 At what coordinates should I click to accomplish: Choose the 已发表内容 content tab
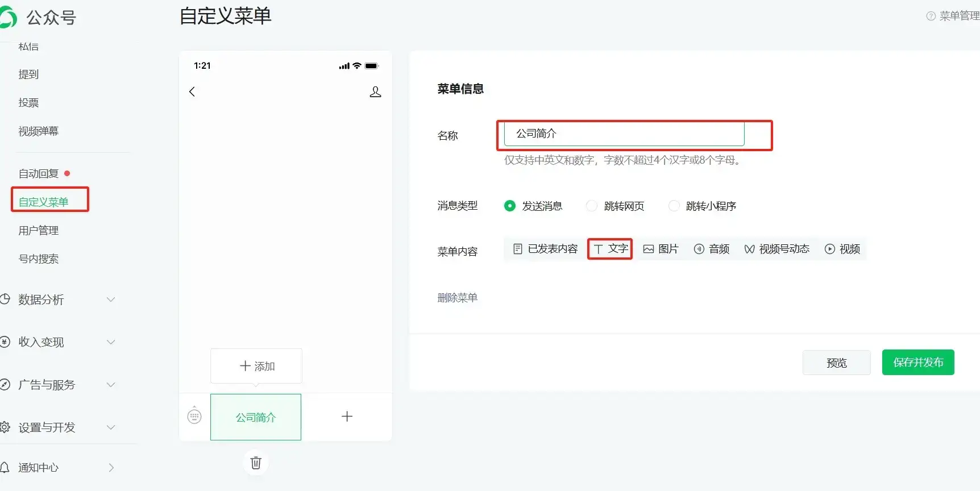[545, 249]
